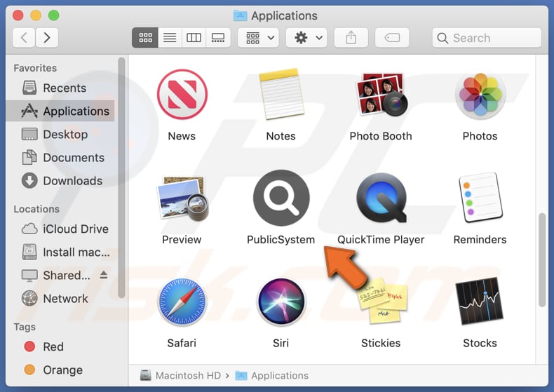The height and width of the screenshot is (392, 554).
Task: Open the Notes app icon
Action: [281, 95]
